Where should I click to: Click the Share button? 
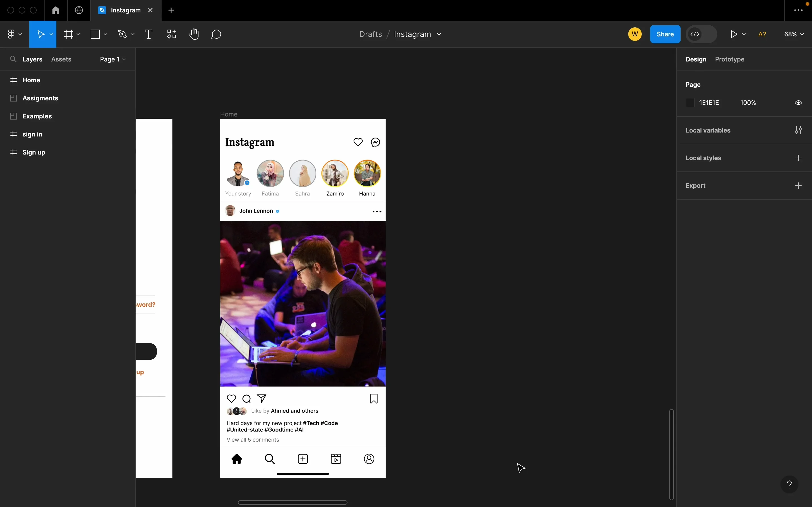[x=665, y=34]
